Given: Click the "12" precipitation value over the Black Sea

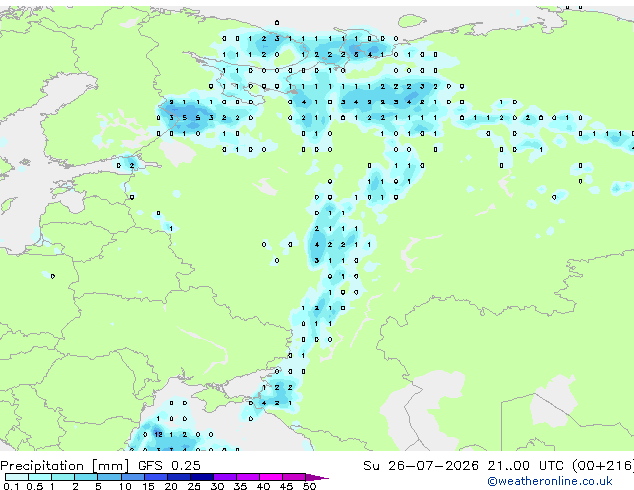Looking at the screenshot, I should tap(158, 434).
